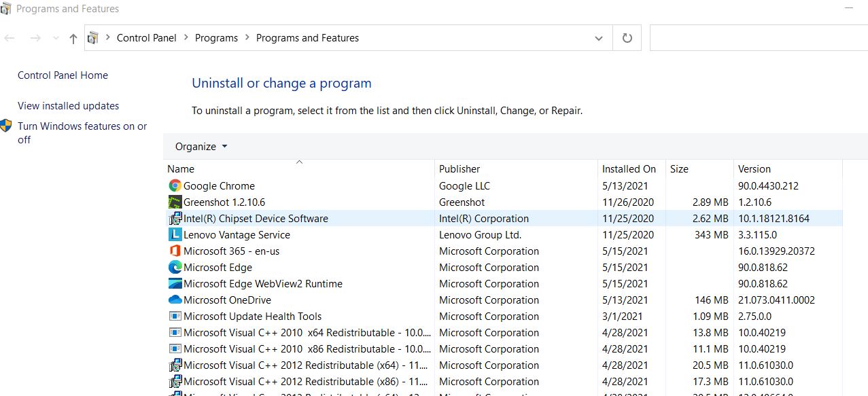Click the 3/1/2021 installed date cell
Image resolution: width=868 pixels, height=396 pixels.
click(622, 316)
